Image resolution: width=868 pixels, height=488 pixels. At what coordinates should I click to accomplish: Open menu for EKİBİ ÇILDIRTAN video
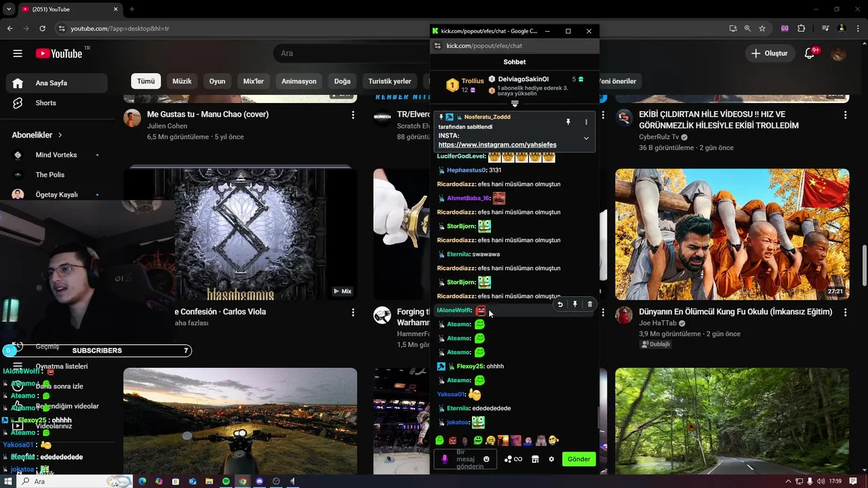845,115
